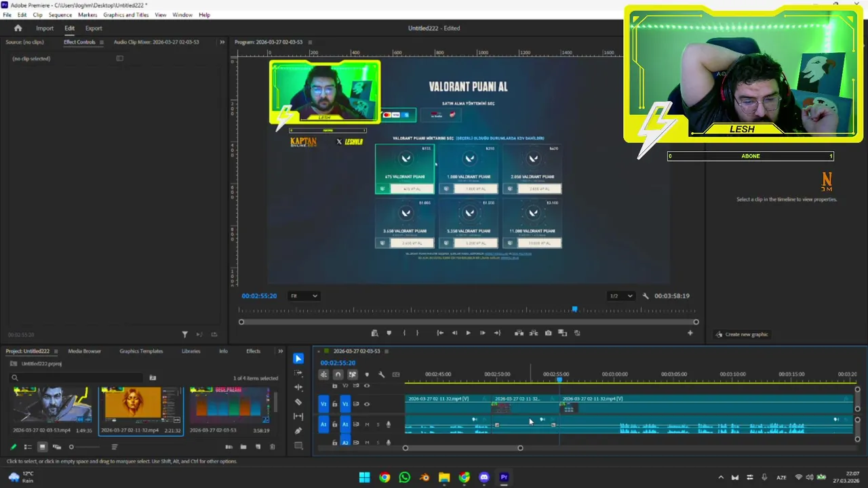The height and width of the screenshot is (488, 868).
Task: Open the Fit zoom level dropdown
Action: [304, 296]
